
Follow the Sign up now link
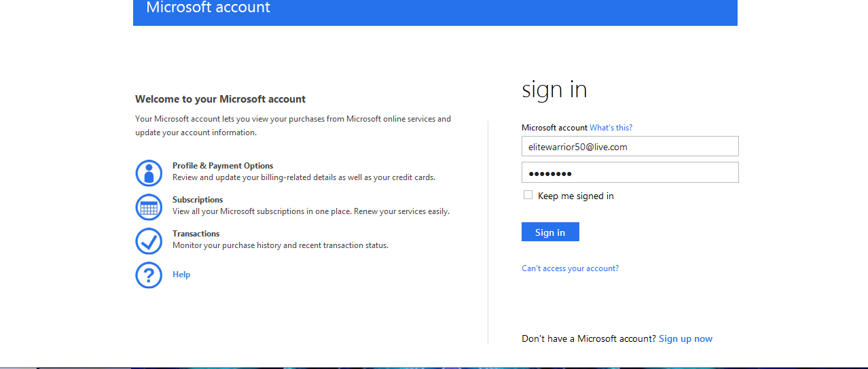(685, 338)
